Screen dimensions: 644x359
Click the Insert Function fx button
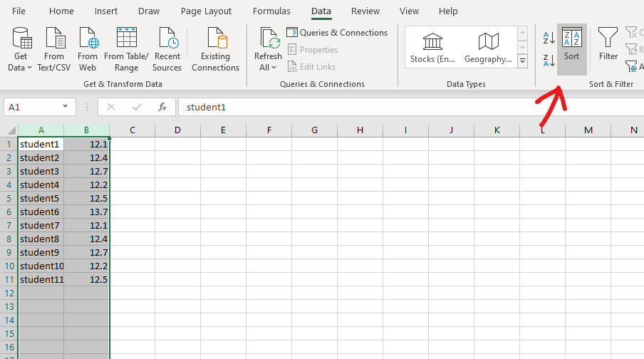[162, 107]
